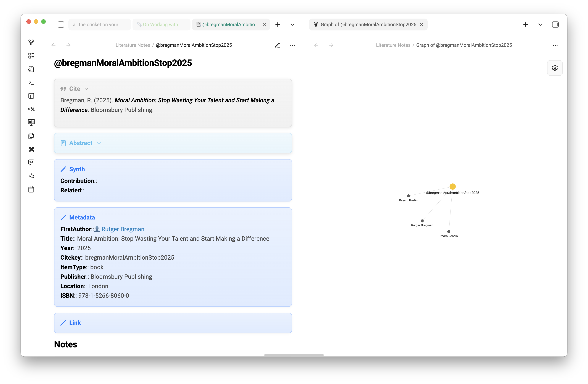Switch to 'ai, the cricket on your' tab
Viewport: 588px width, 384px height.
(98, 25)
